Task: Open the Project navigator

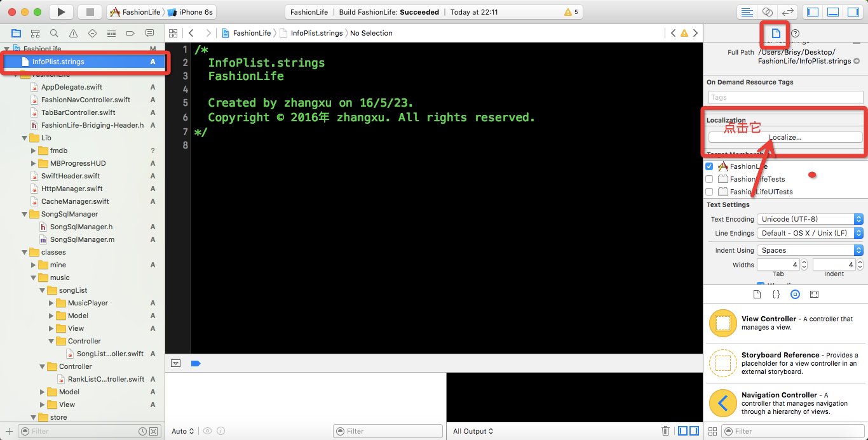Action: pos(16,33)
